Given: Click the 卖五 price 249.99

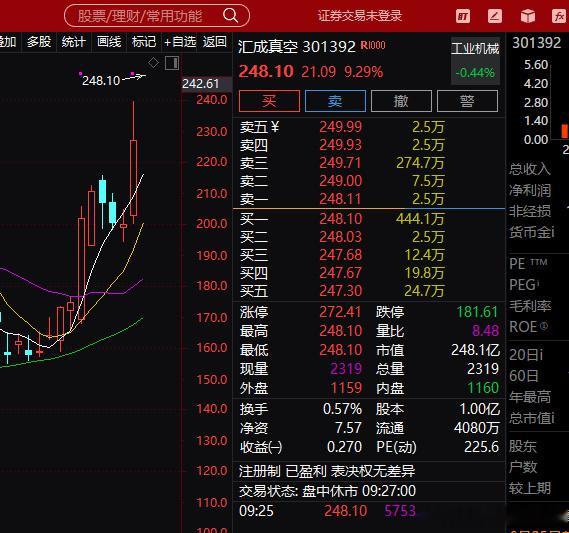Looking at the screenshot, I should (x=340, y=127).
